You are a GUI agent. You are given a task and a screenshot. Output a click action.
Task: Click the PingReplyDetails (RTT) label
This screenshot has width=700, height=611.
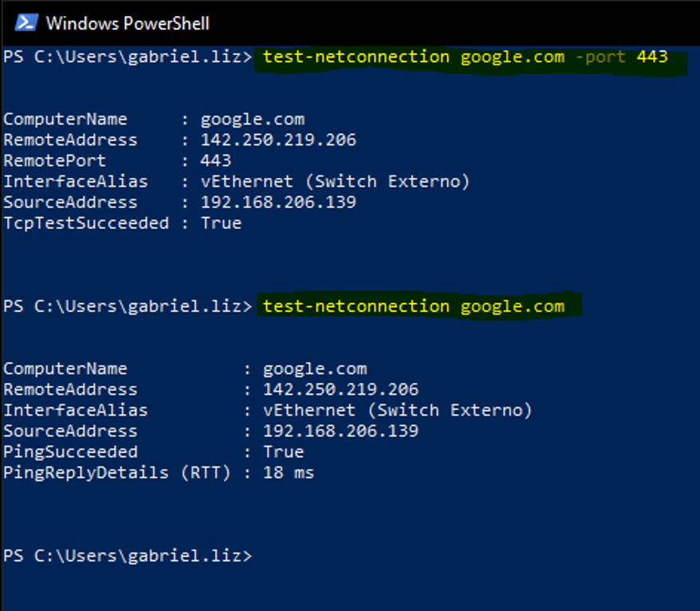click(117, 473)
